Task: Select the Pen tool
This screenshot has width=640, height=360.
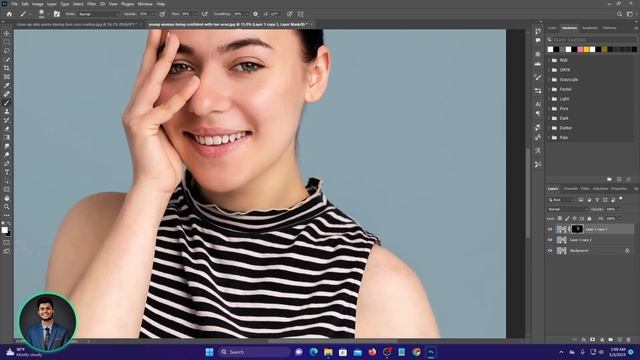Action: pos(7,163)
